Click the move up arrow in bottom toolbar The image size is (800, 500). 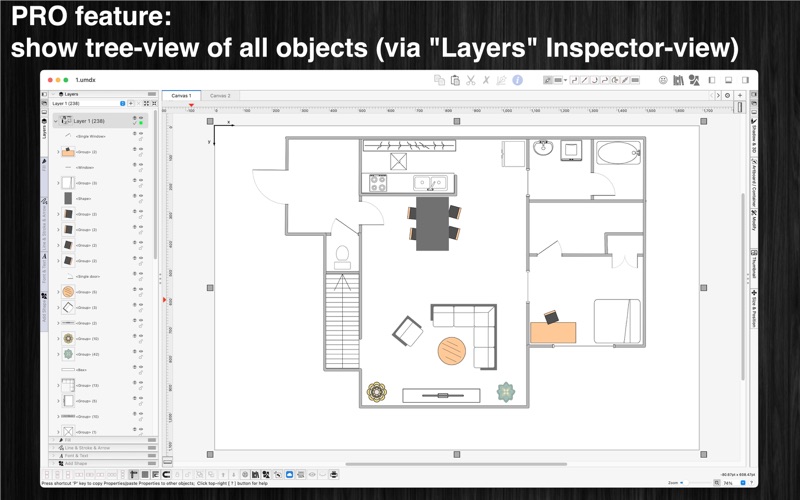[x=223, y=474]
